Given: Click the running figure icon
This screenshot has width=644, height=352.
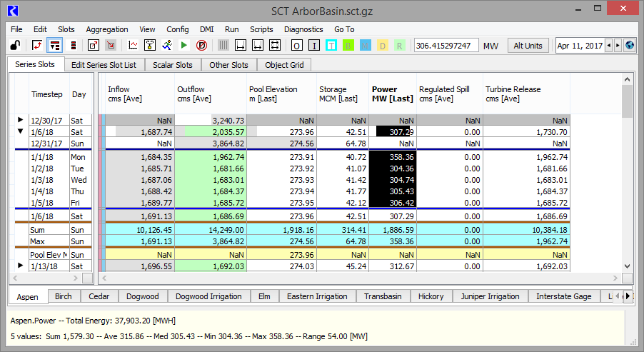Looking at the screenshot, I should point(167,46).
